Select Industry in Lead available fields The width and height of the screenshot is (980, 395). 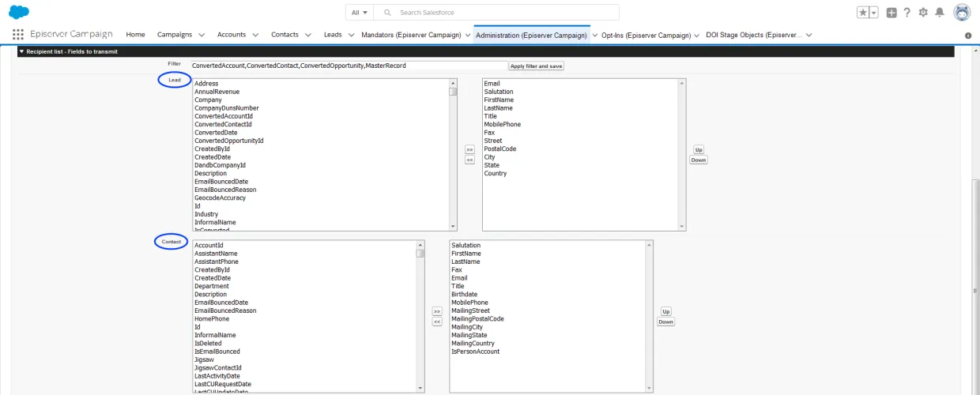(206, 214)
